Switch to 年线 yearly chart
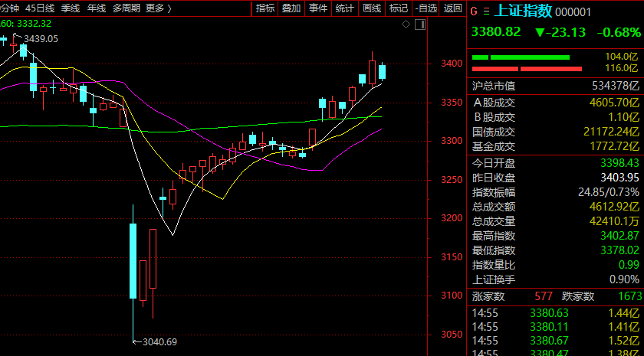The height and width of the screenshot is (356, 644). click(x=97, y=8)
